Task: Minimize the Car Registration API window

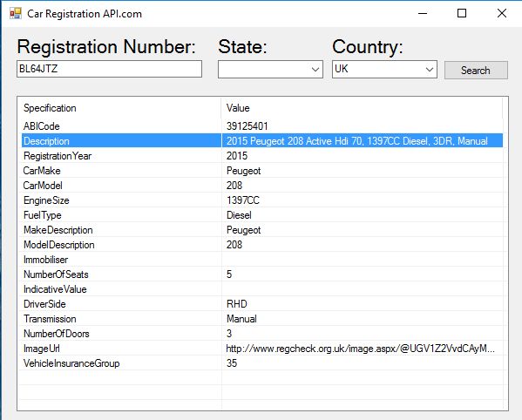Action: pos(423,13)
